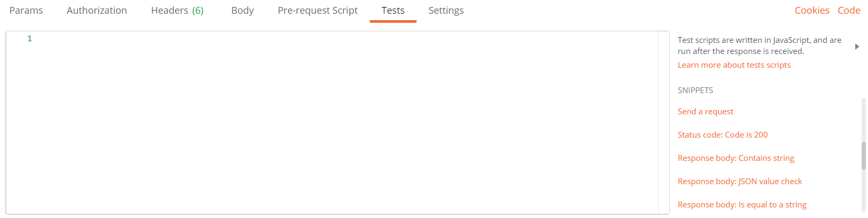Click the editor's right-side minimap strip
Screen dimensions: 868x218
[663, 123]
